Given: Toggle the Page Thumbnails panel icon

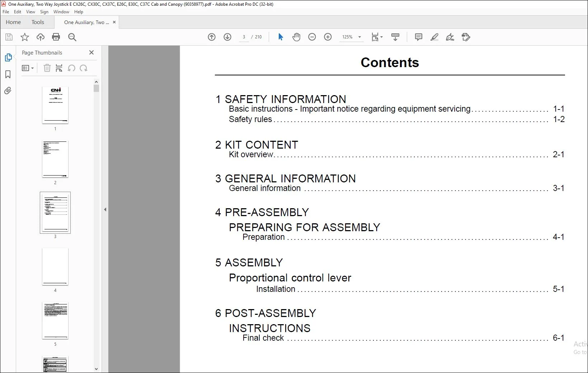Looking at the screenshot, I should [8, 57].
